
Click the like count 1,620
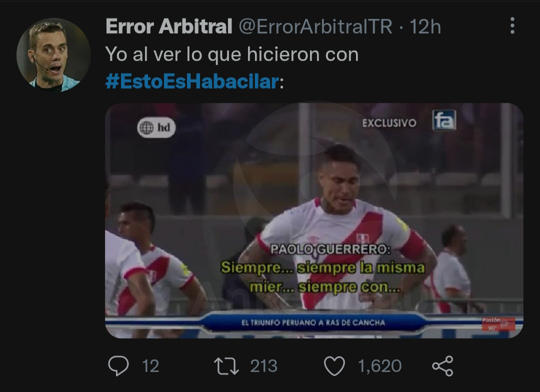click(x=379, y=366)
